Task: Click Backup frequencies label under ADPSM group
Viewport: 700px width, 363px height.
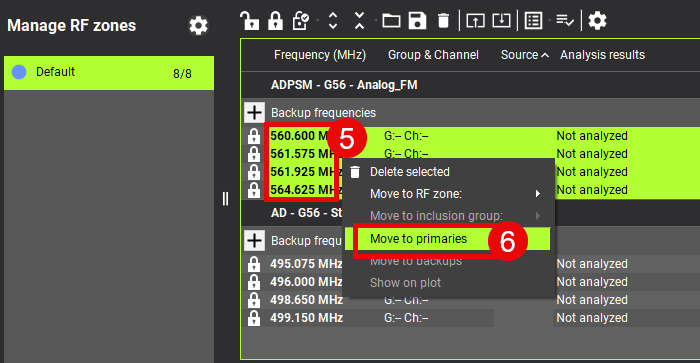Action: point(323,113)
